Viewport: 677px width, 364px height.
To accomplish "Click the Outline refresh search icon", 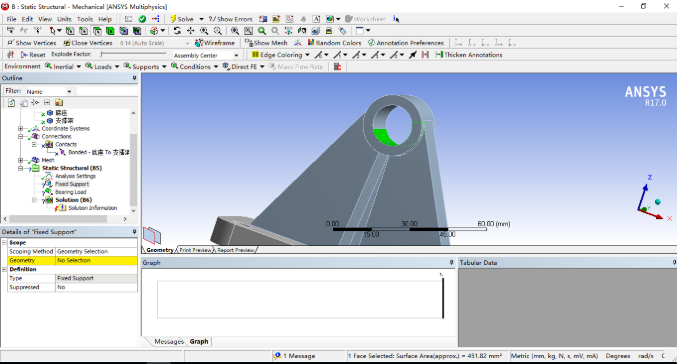I will point(12,102).
